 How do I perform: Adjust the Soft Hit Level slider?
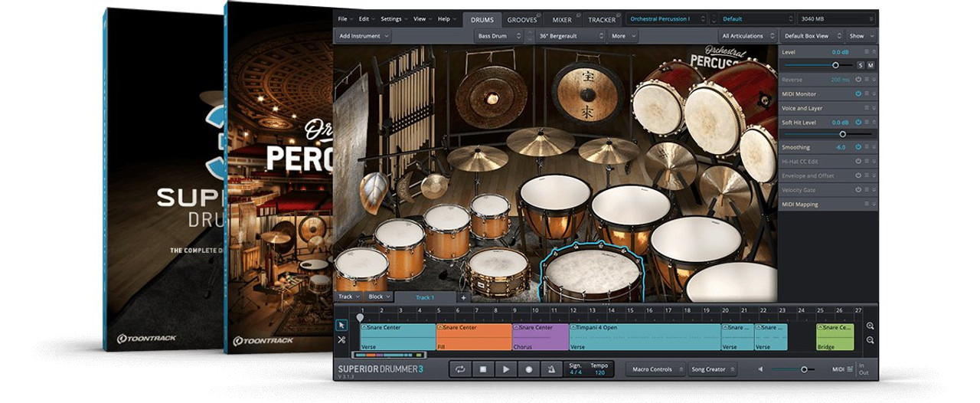(842, 134)
